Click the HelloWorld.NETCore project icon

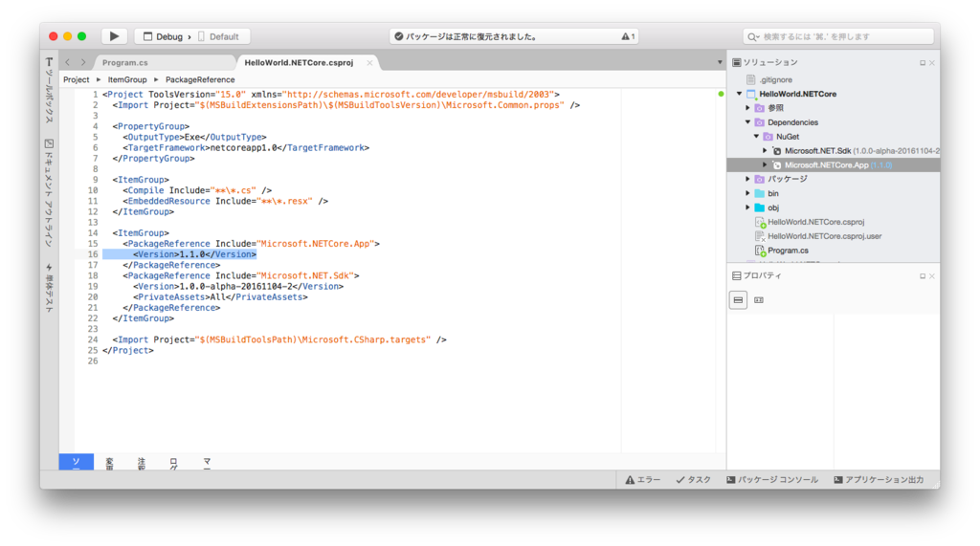[x=751, y=94]
